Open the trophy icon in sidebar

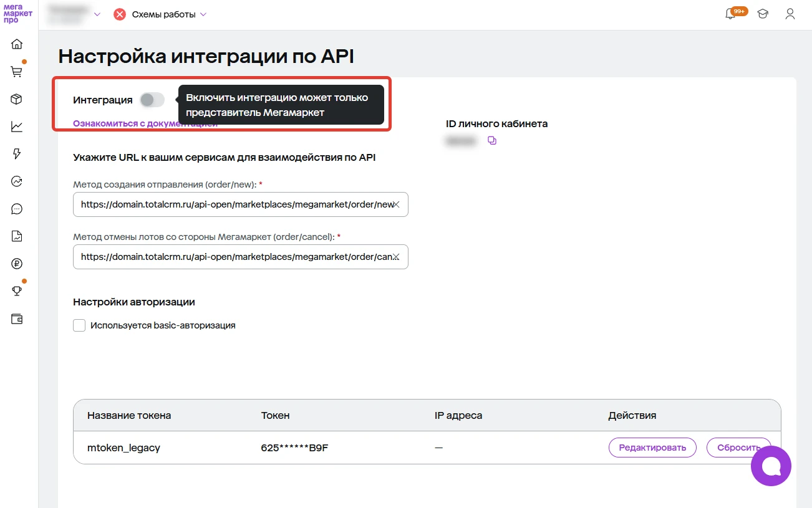pos(17,291)
